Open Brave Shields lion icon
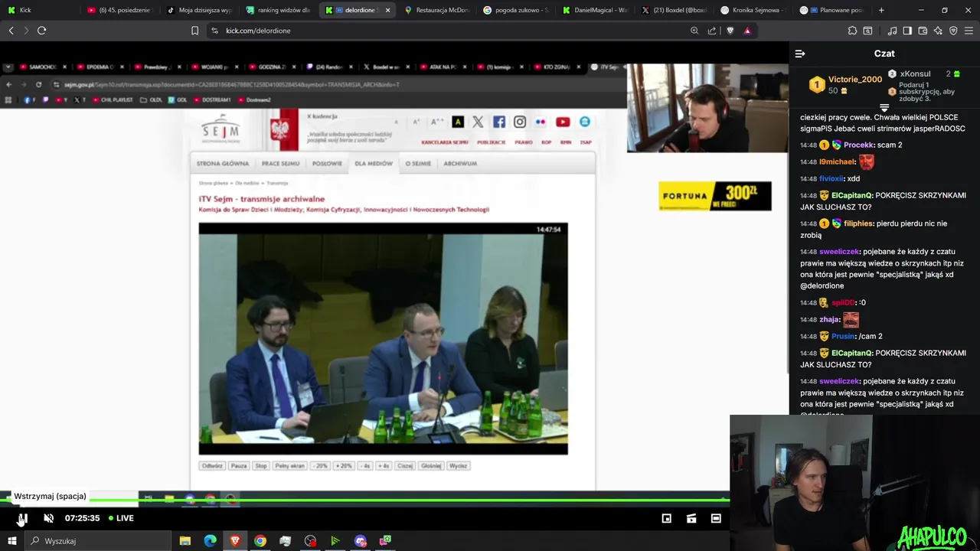Image resolution: width=980 pixels, height=551 pixels. click(730, 31)
